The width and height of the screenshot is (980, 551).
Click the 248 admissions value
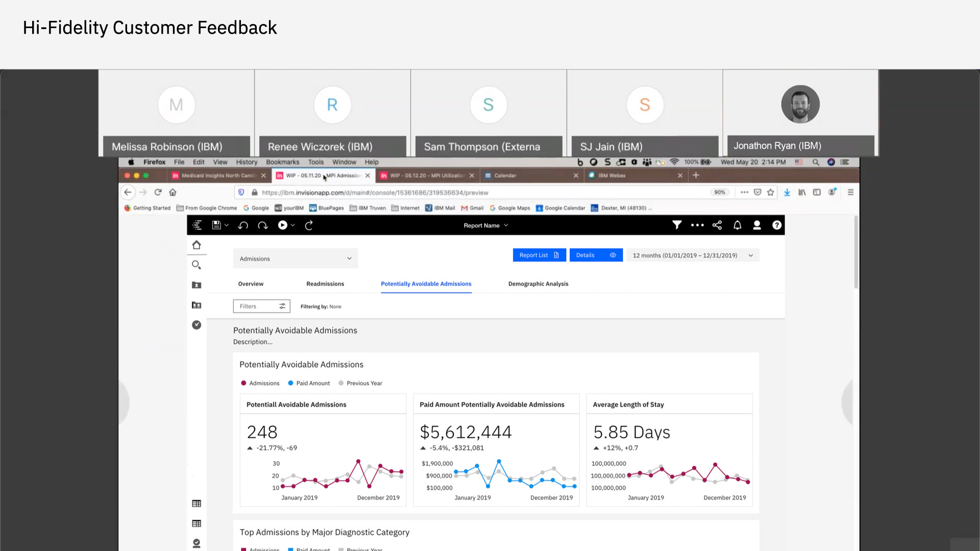tap(262, 432)
